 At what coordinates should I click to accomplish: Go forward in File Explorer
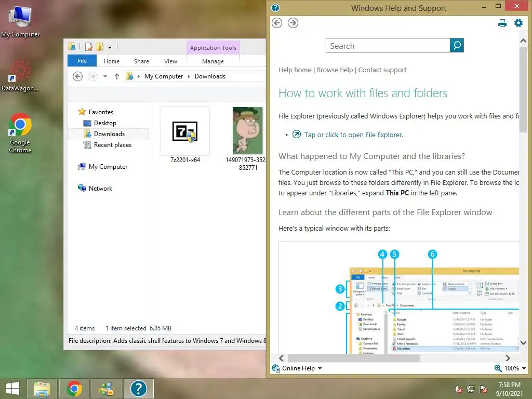click(92, 76)
